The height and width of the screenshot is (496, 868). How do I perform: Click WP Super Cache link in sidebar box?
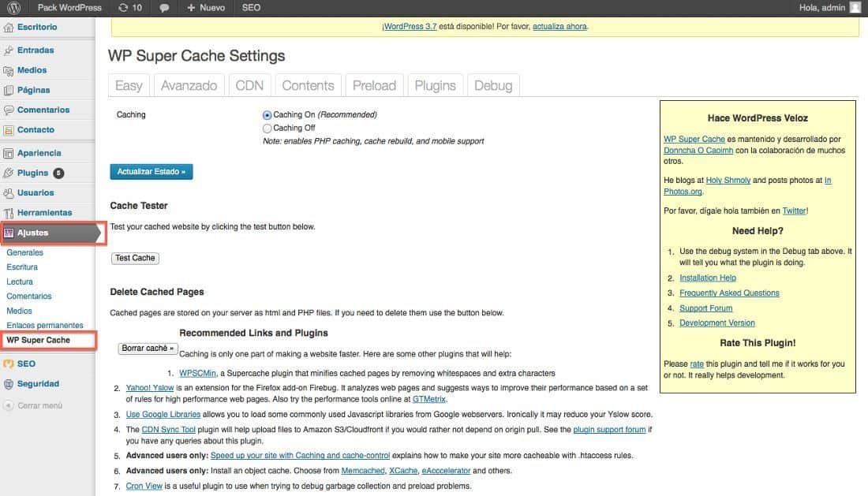pos(694,140)
